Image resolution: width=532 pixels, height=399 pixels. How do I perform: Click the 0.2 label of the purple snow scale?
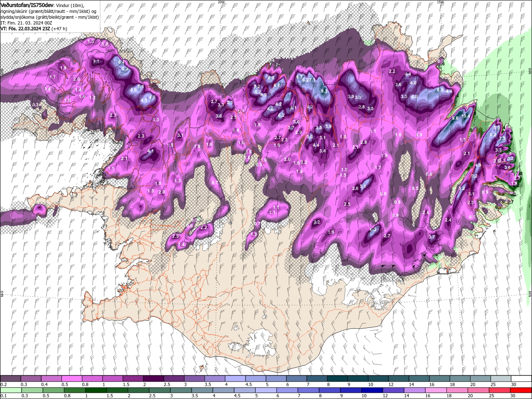(x=3, y=384)
